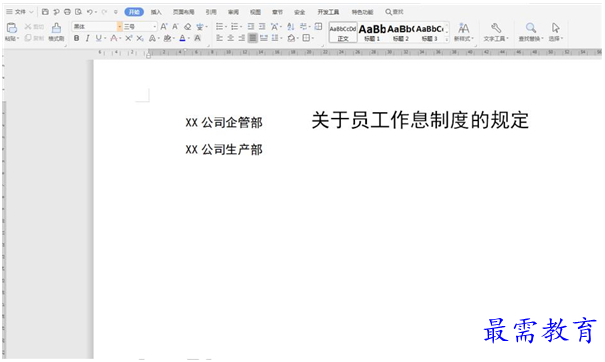Open the 插入 ribbon tab
The height and width of the screenshot is (362, 605).
click(x=156, y=12)
